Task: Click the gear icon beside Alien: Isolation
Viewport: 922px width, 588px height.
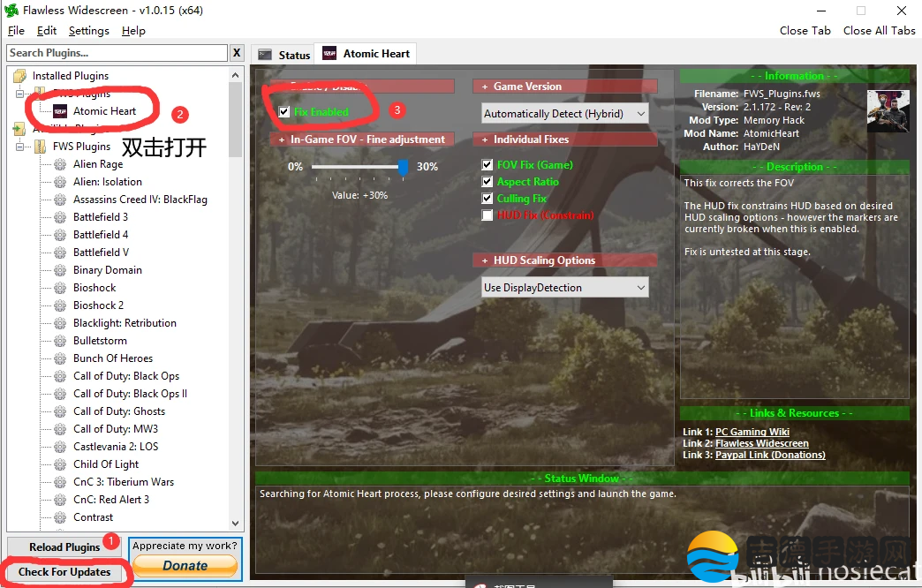Action: coord(60,182)
